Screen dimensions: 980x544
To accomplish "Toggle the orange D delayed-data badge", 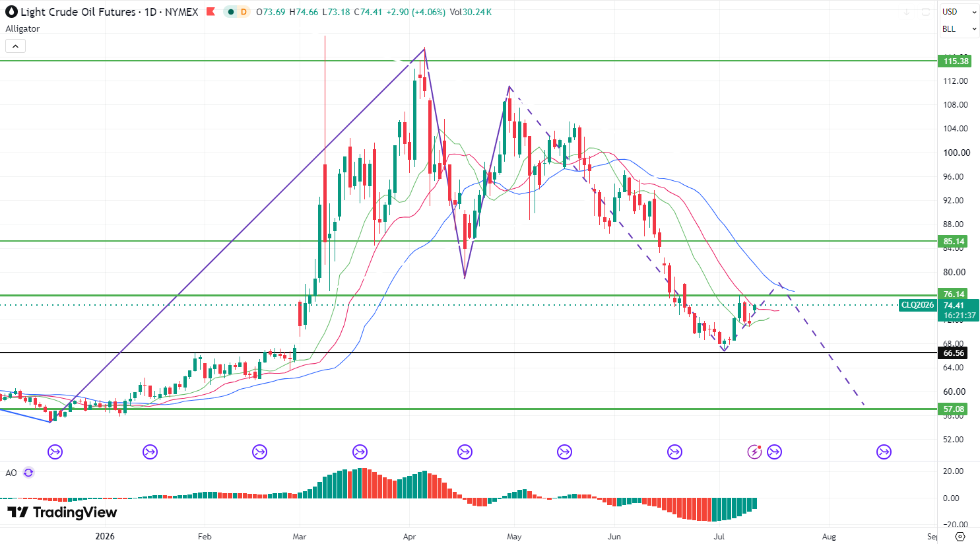I will [x=244, y=12].
